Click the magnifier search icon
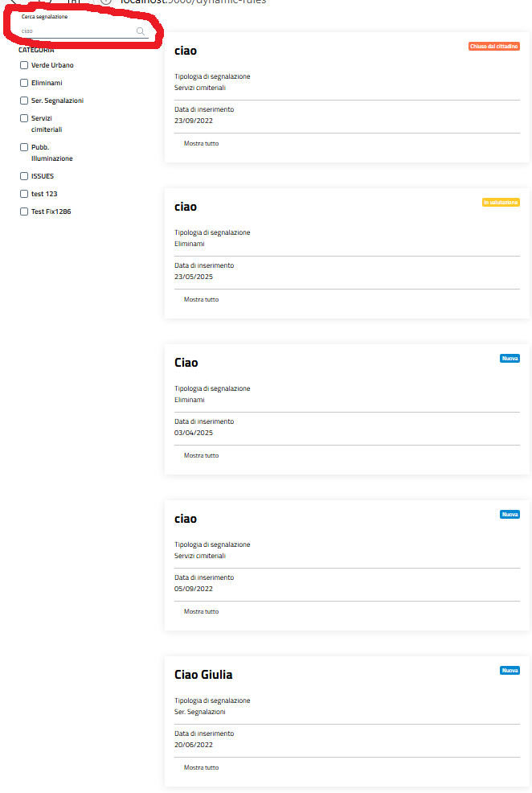 pos(141,31)
